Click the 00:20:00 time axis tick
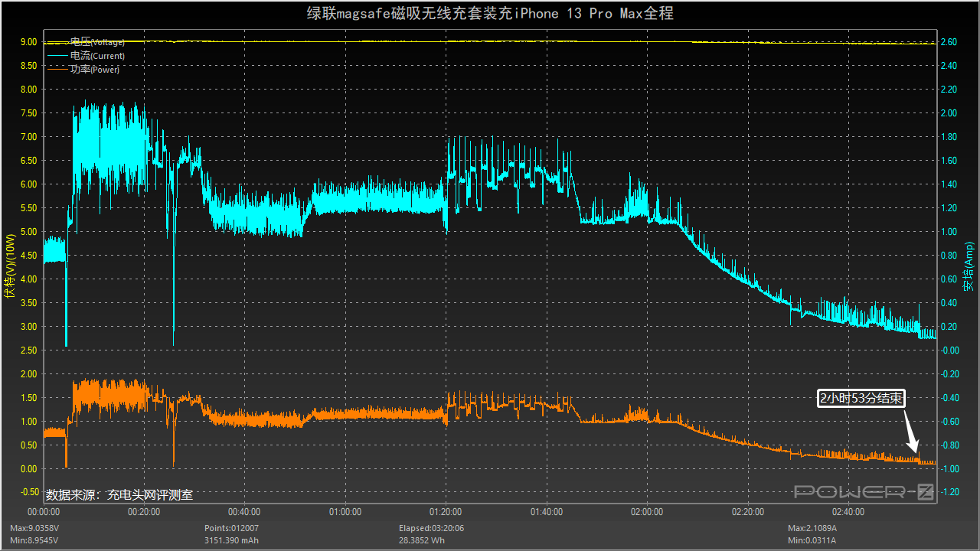 pyautogui.click(x=144, y=512)
